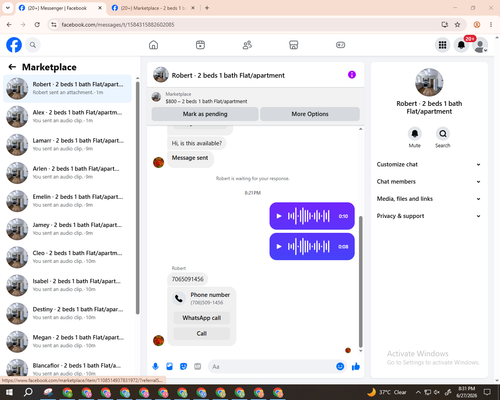Screen dimensions: 500x400
Task: Open the Reels video icon
Action: click(200, 45)
